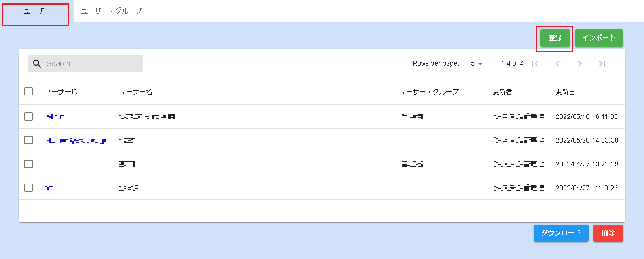Screen dimensions: 644x259
Task: Tick the third user row checkbox
Action: [x=28, y=164]
